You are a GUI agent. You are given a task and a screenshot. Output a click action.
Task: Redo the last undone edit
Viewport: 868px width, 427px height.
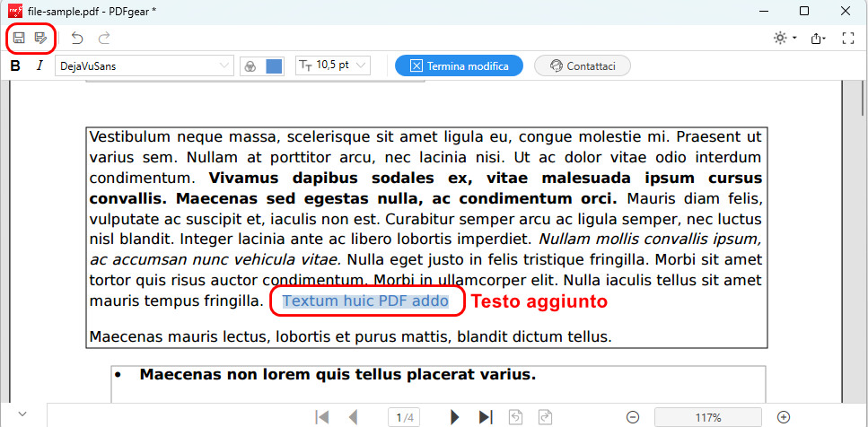point(104,39)
